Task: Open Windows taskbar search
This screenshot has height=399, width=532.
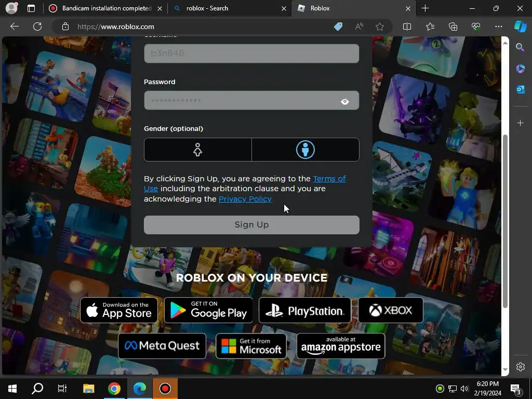Action: tap(37, 389)
